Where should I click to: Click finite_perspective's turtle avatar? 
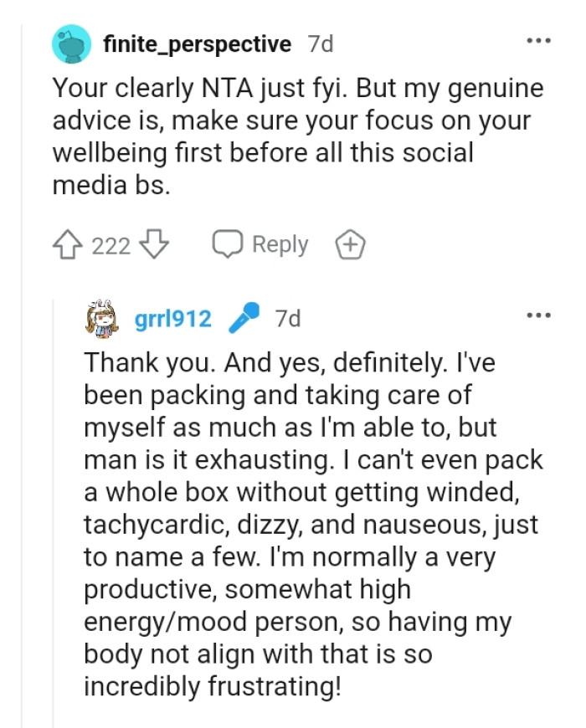click(x=73, y=44)
